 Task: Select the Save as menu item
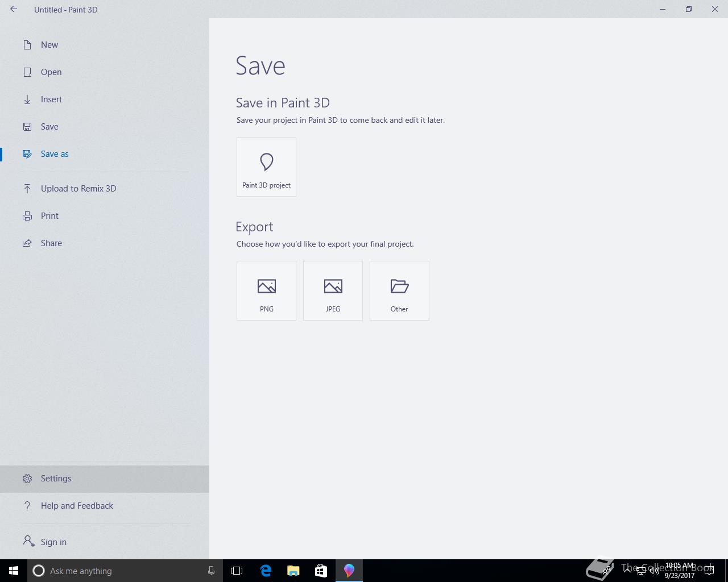[x=105, y=154]
